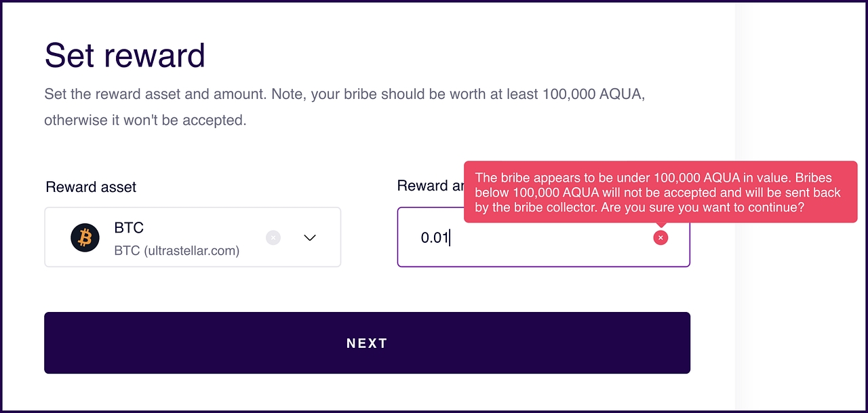Click the partially hidden Reward amount label
This screenshot has height=413, width=868.
click(430, 186)
